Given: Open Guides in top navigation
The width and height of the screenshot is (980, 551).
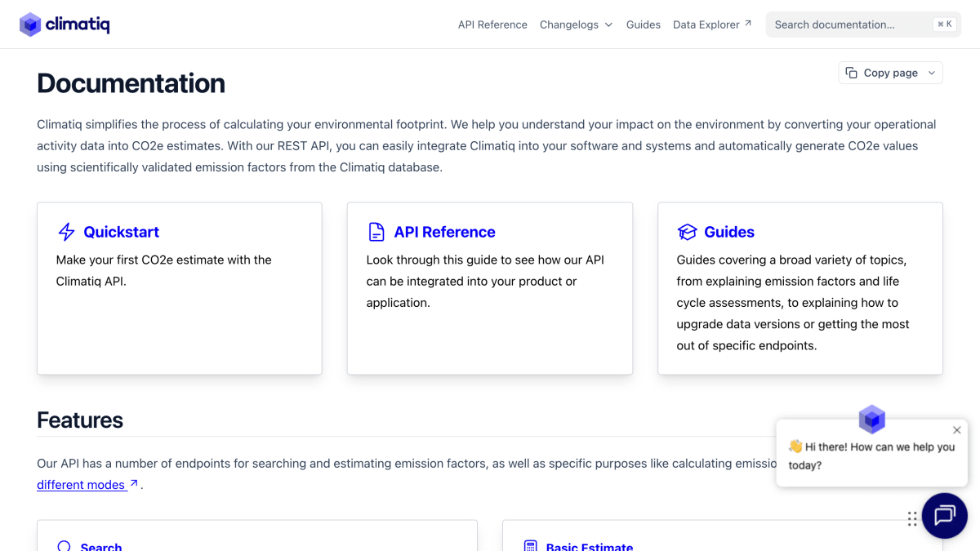Looking at the screenshot, I should [x=644, y=24].
